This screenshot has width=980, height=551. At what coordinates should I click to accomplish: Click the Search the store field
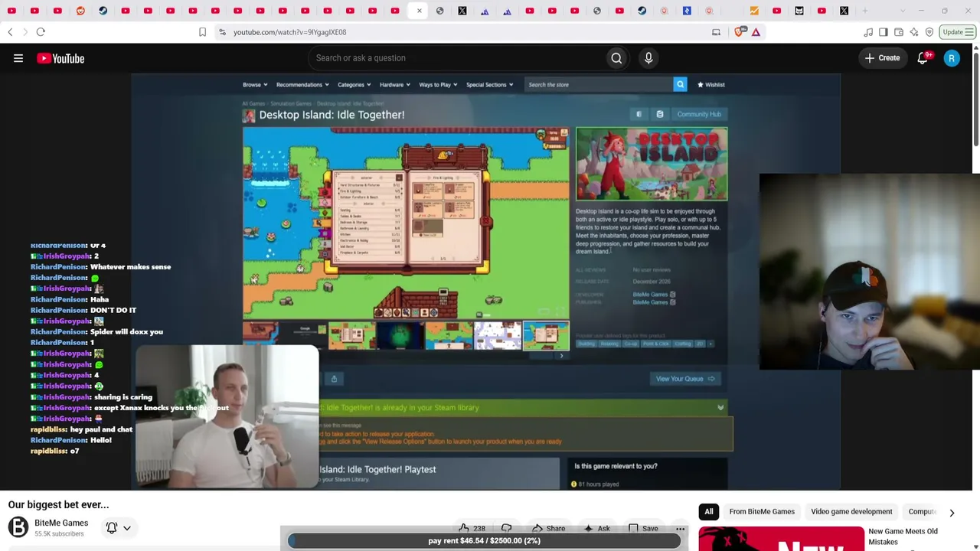pos(599,84)
